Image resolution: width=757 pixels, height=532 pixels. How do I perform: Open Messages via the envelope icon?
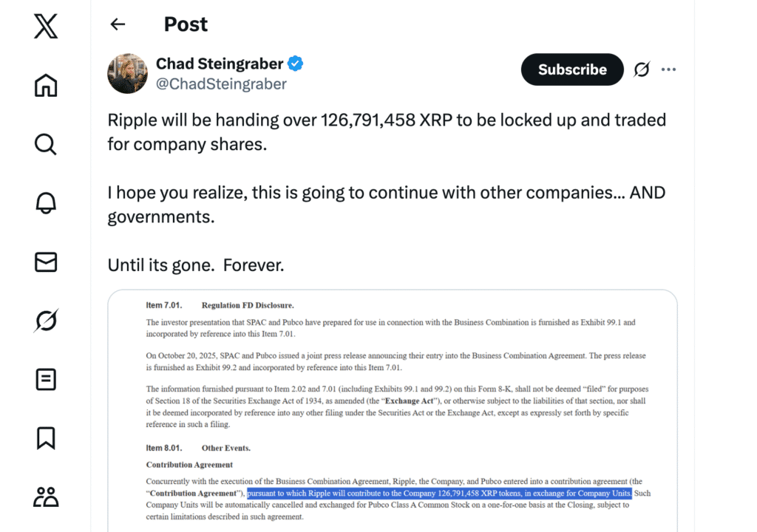tap(45, 262)
